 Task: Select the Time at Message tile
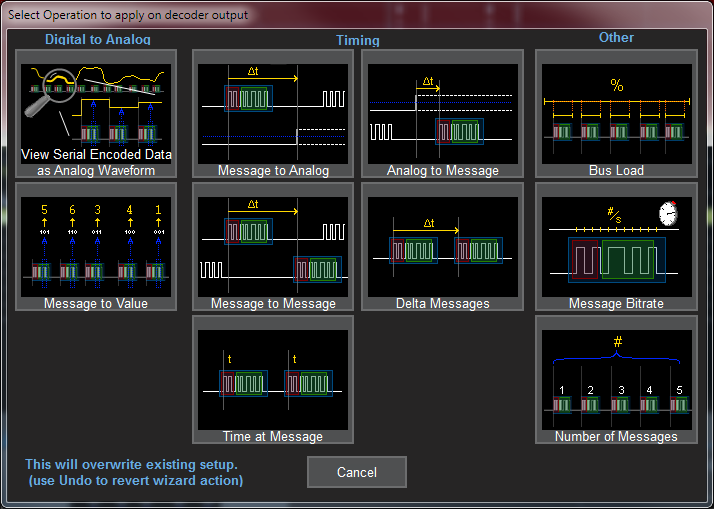tap(273, 379)
